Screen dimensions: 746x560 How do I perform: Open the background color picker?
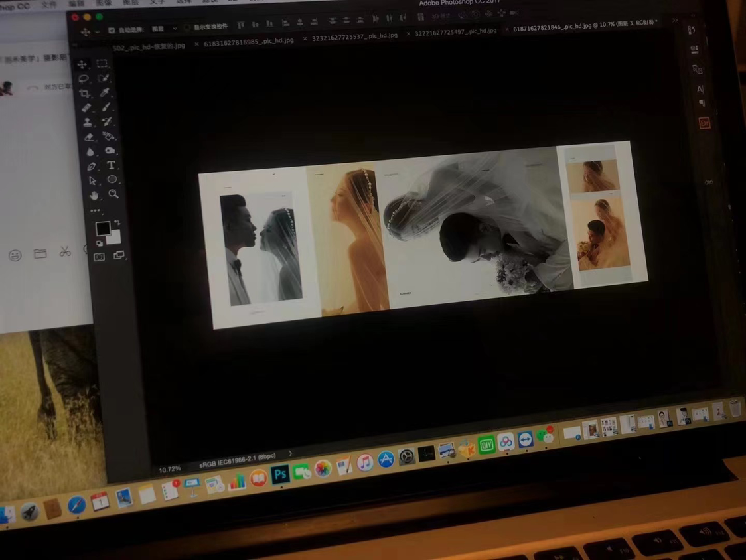[x=115, y=237]
